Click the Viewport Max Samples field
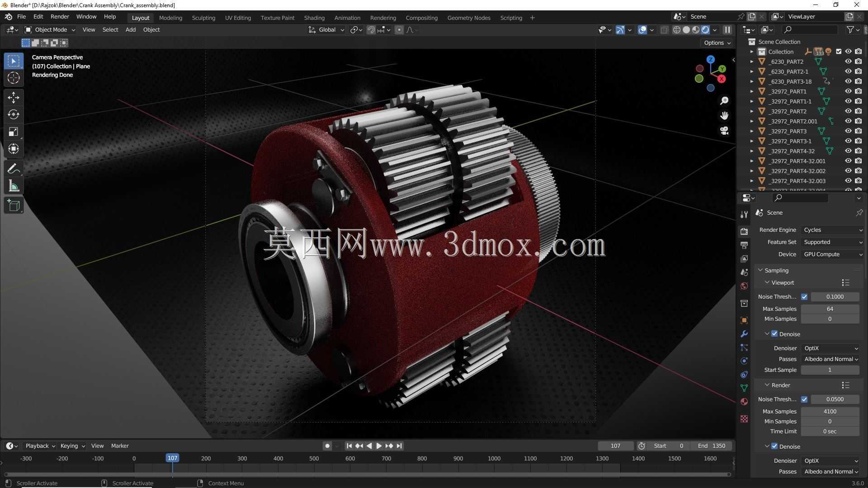868x488 pixels. coord(830,309)
